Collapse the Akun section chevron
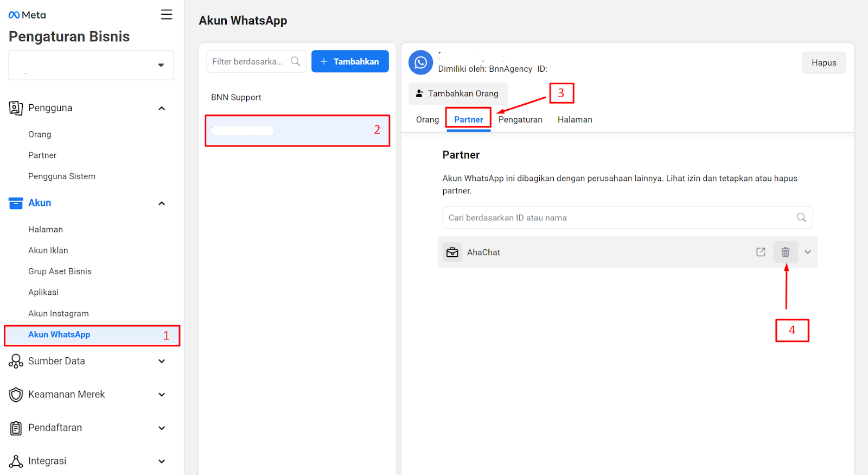 [162, 204]
